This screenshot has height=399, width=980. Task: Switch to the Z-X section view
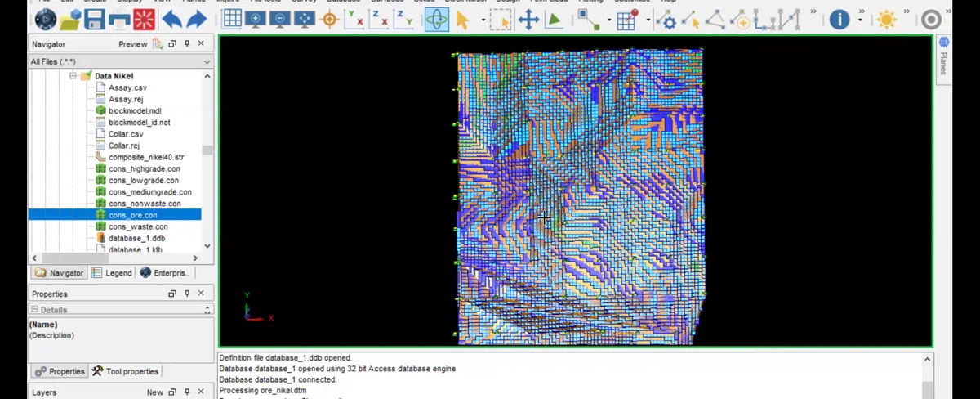379,19
